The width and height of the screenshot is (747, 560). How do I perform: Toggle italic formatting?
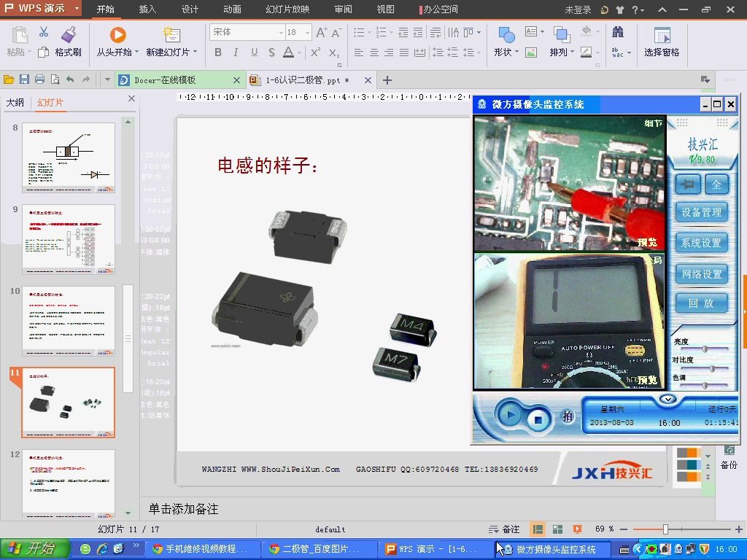pos(234,53)
